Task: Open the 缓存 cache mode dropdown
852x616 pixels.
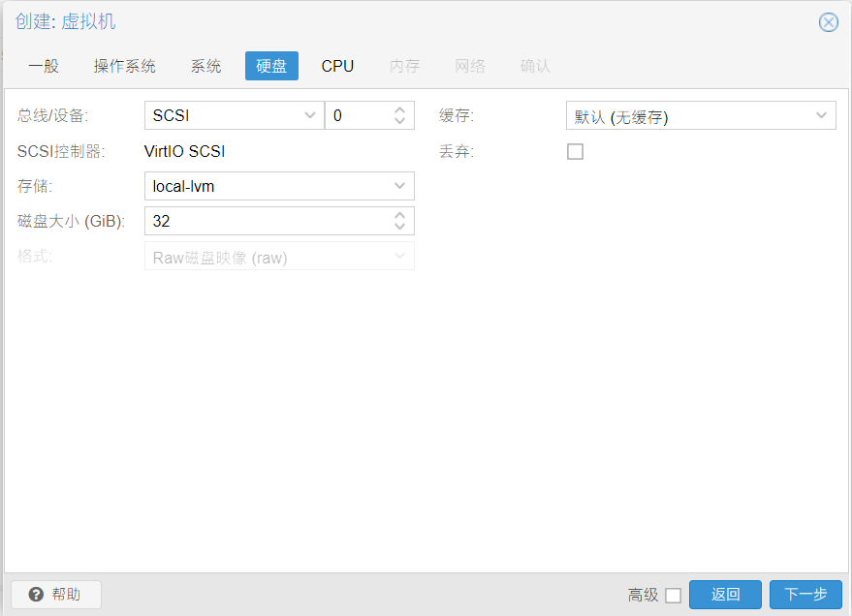Action: click(x=821, y=116)
